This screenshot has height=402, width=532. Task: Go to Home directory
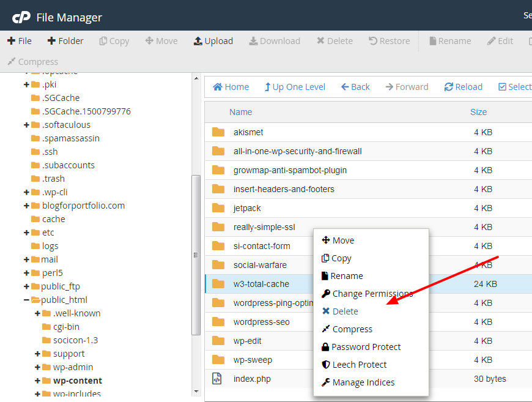coord(231,87)
